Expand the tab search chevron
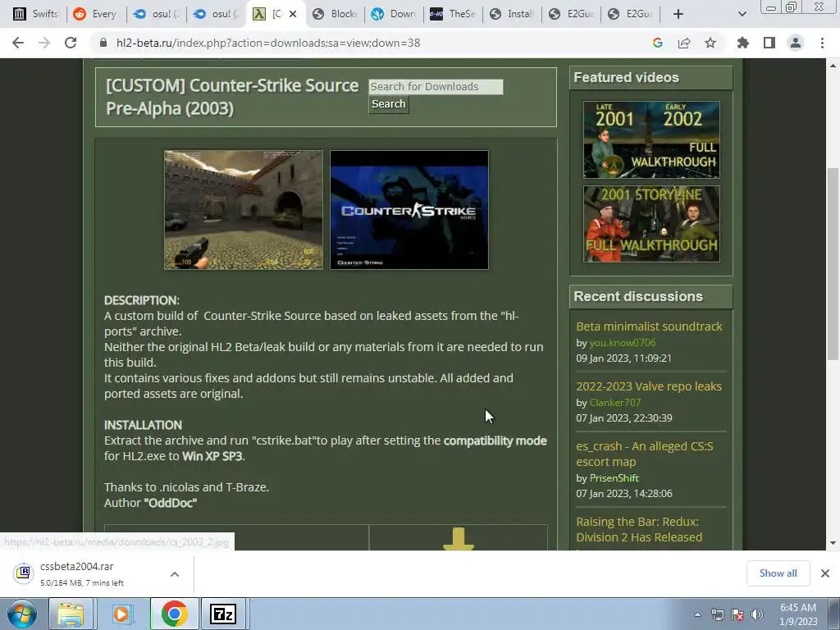This screenshot has height=630, width=840. (742, 14)
